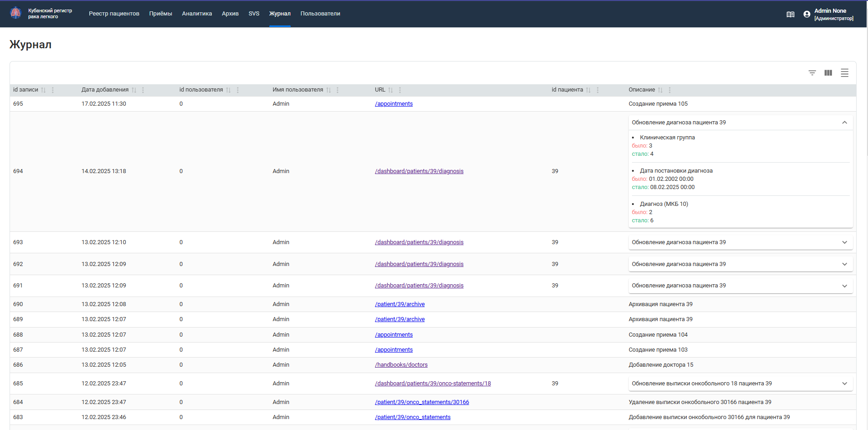
Task: Expand description of record 691
Action: [844, 286]
